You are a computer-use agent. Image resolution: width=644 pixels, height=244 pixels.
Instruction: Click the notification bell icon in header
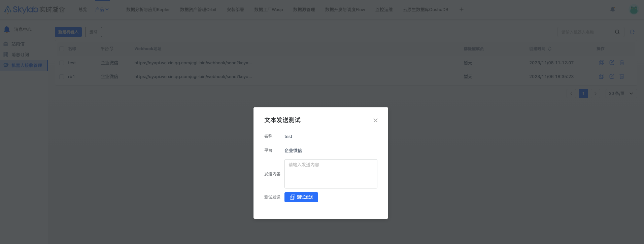click(613, 9)
